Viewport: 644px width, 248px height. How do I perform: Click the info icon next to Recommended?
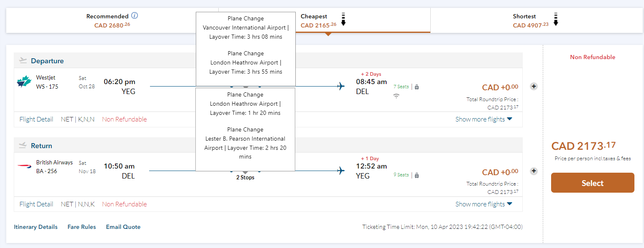(135, 16)
